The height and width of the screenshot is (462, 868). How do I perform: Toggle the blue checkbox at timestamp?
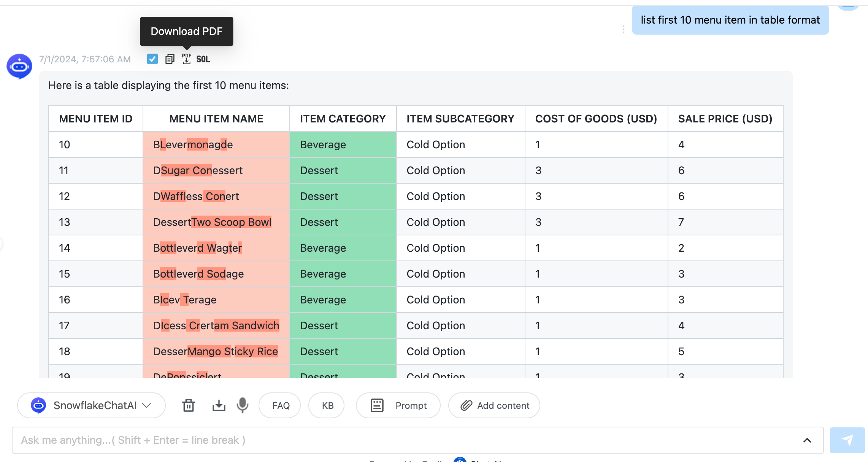[152, 59]
